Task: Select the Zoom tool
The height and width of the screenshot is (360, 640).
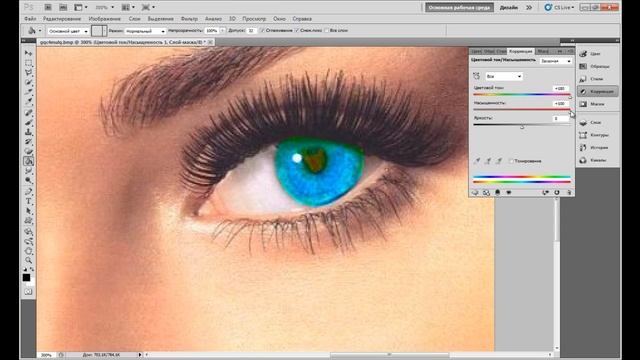Action: 28,260
